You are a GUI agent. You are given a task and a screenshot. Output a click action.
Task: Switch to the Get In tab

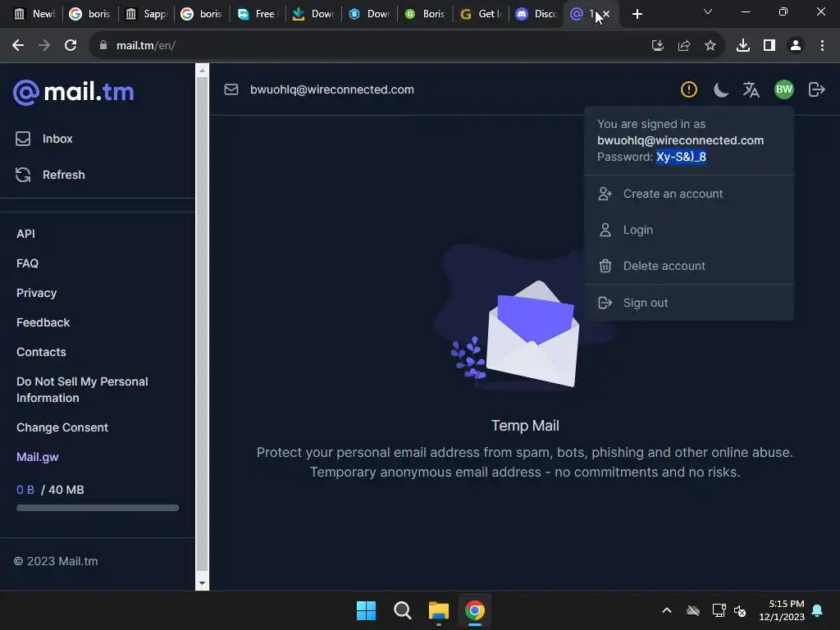coord(481,14)
